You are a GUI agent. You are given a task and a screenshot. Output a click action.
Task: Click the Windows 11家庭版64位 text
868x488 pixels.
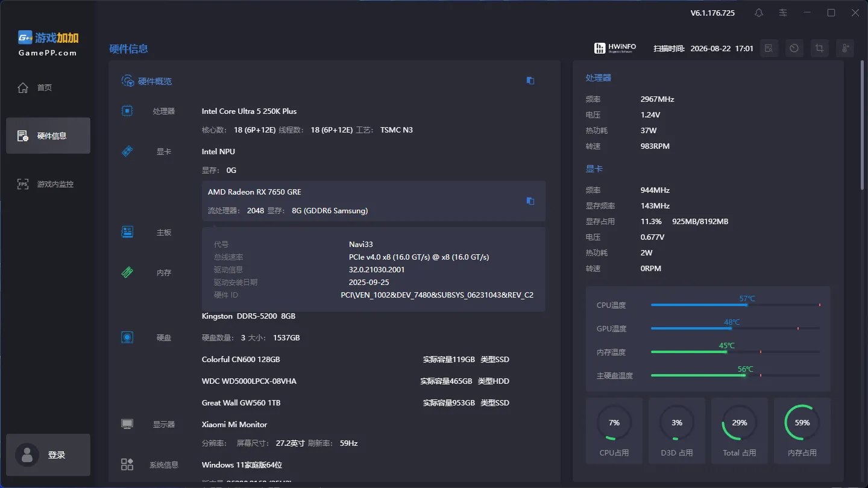click(x=242, y=465)
